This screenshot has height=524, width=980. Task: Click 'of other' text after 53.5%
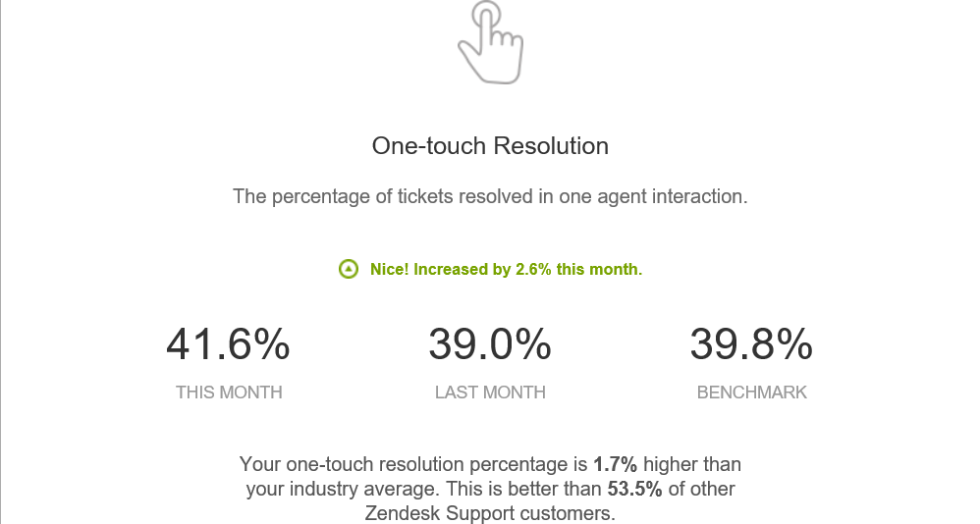701,489
